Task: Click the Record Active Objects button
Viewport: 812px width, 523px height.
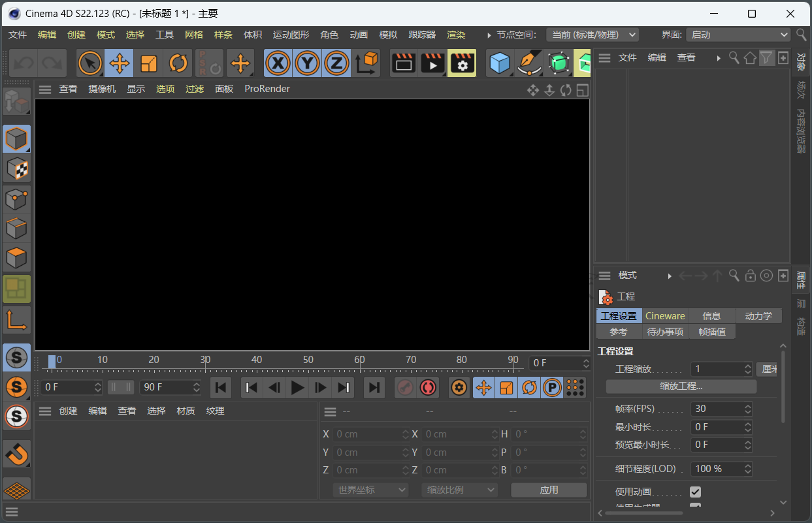Action: pyautogui.click(x=404, y=387)
